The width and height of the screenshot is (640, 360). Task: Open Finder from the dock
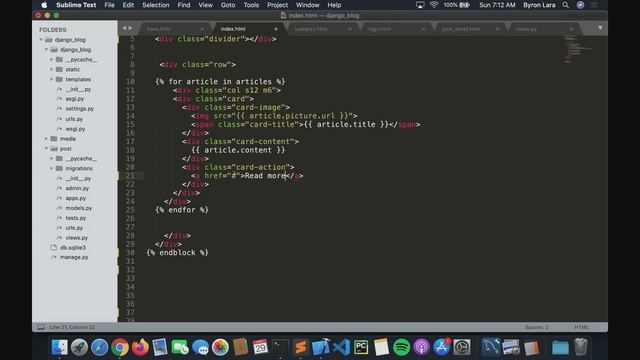60,347
